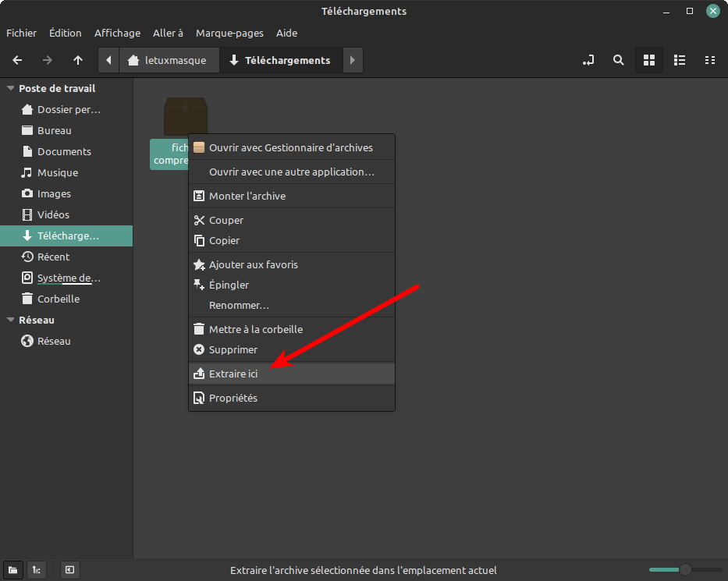Switch to icon grid view

pyautogui.click(x=649, y=60)
